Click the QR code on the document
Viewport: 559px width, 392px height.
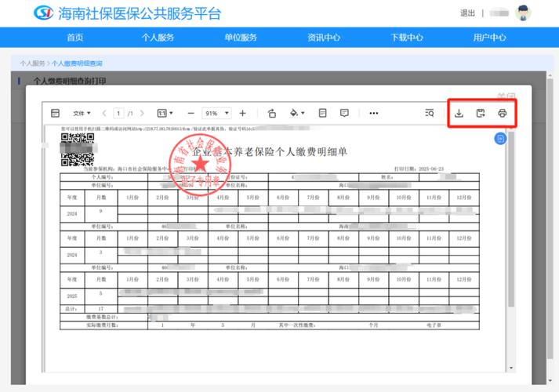78,150
